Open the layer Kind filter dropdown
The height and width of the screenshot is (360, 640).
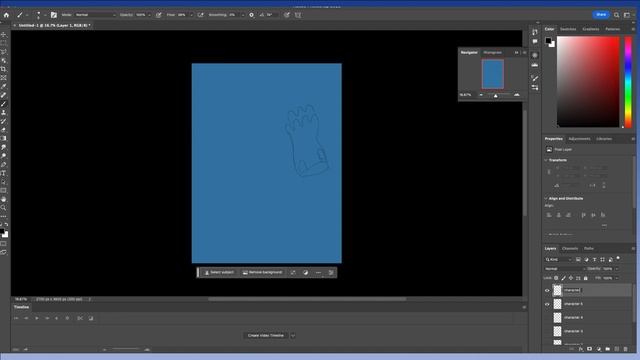point(558,260)
